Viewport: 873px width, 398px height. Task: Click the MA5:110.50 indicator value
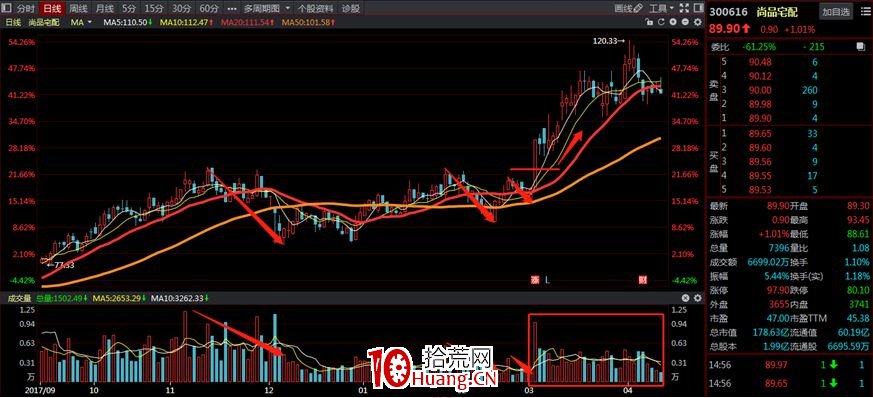[x=128, y=22]
